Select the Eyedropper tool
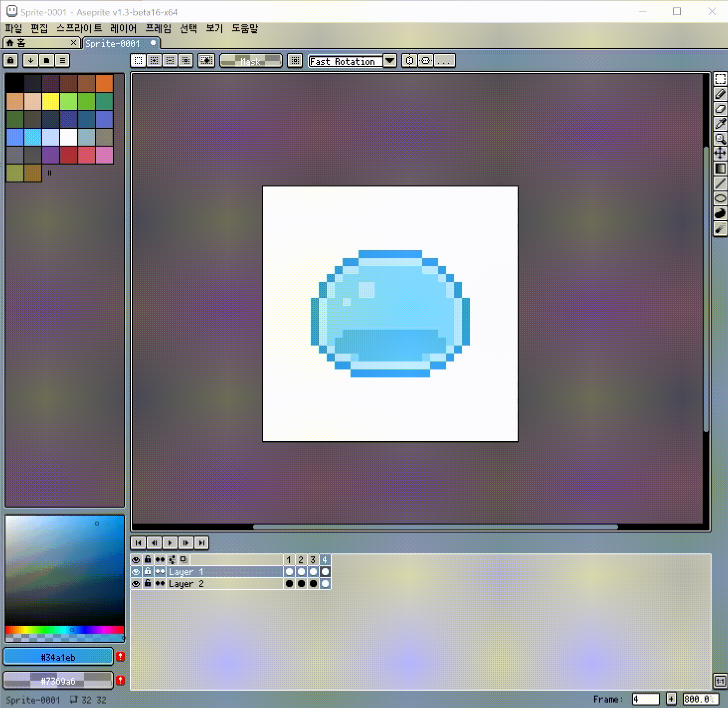 coord(720,124)
